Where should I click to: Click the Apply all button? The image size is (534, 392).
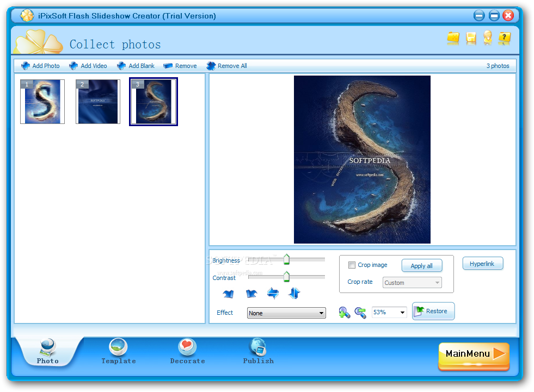pyautogui.click(x=422, y=266)
